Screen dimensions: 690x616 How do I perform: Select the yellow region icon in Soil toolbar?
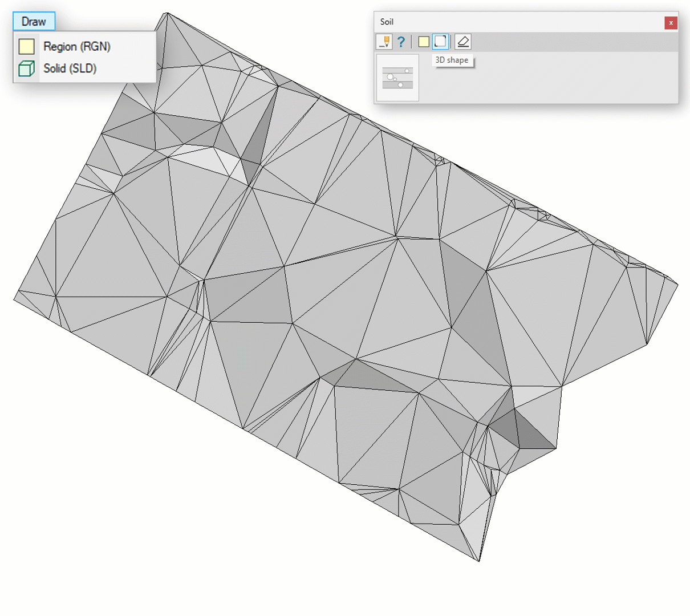pos(423,42)
